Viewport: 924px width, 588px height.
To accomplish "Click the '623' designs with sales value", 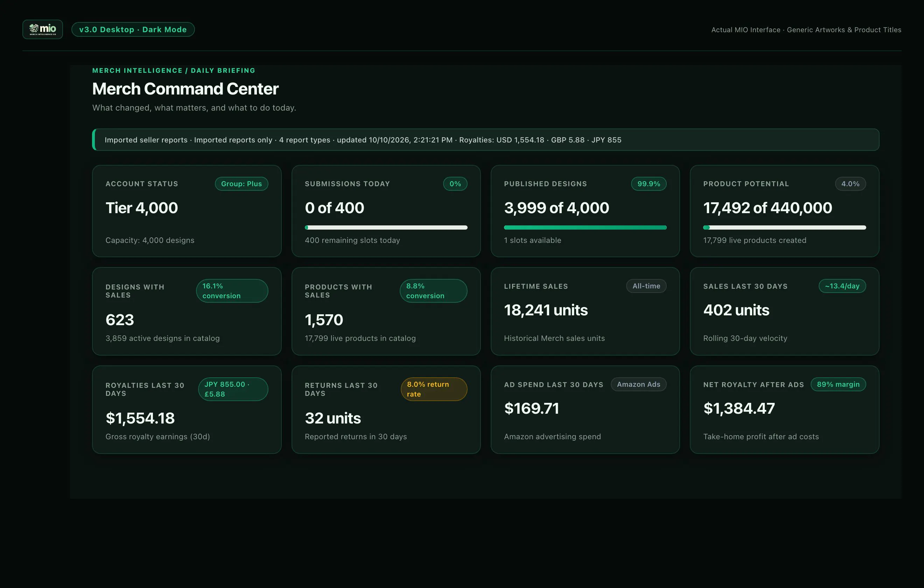I will pos(120,320).
